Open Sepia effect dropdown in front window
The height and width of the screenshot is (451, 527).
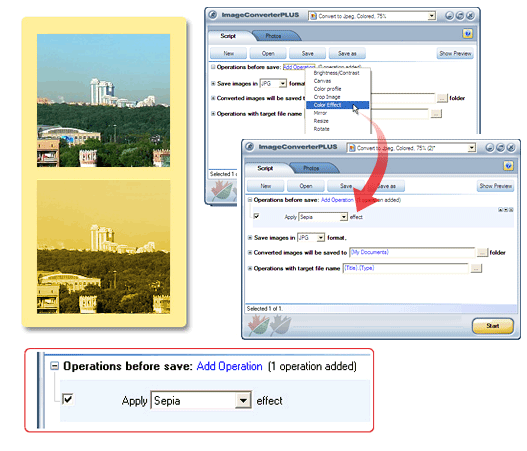(343, 217)
